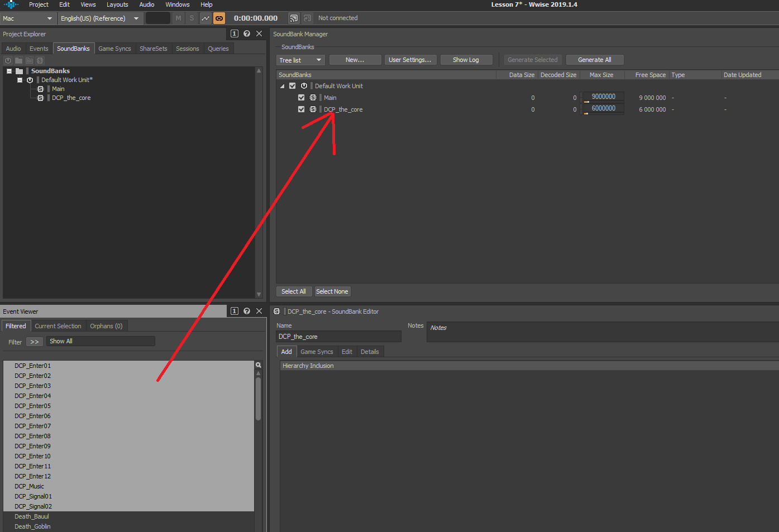Screen dimensions: 779x532
Task: Click DCP_the_core soundbank icon in Project Explorer
Action: click(40, 98)
